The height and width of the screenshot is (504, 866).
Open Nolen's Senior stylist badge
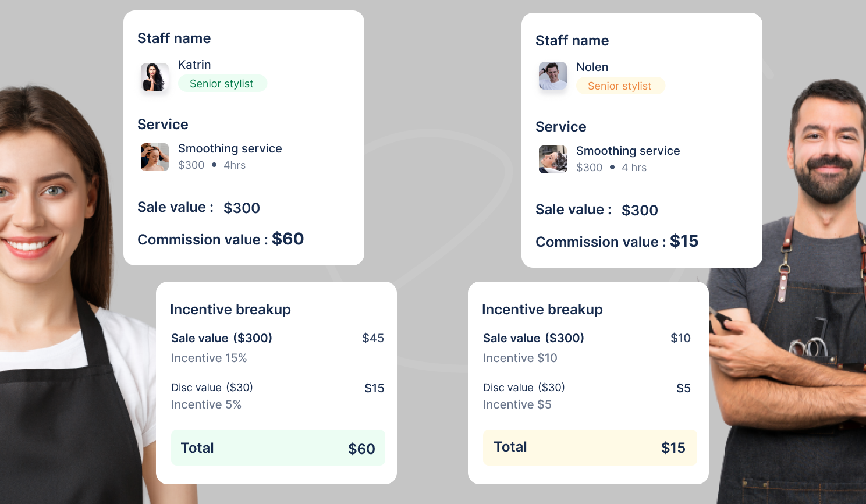click(x=620, y=86)
